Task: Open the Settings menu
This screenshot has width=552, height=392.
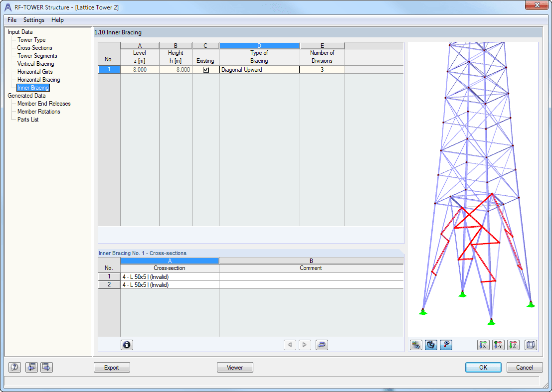Action: tap(34, 20)
